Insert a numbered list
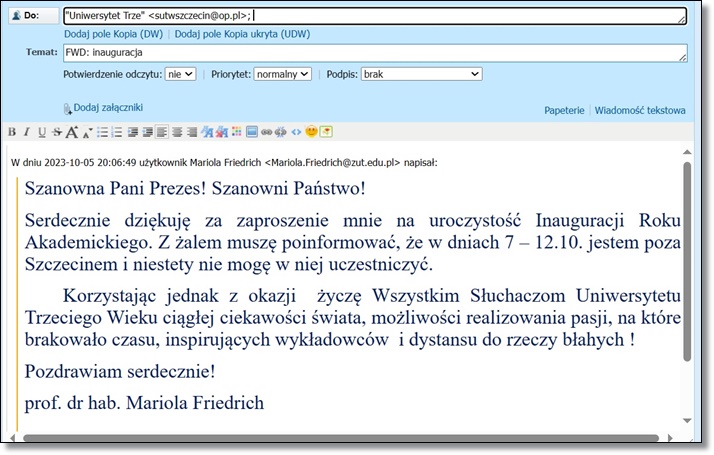Screen dimensions: 714x455 117,132
